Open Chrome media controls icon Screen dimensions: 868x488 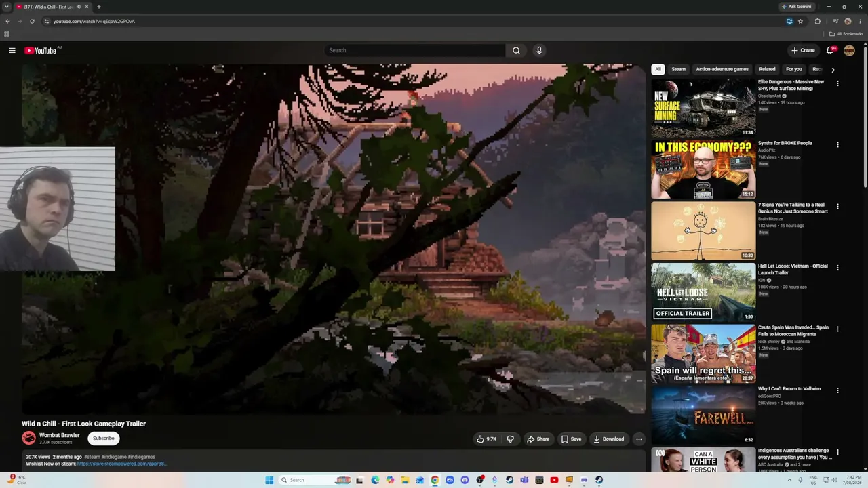[835, 21]
